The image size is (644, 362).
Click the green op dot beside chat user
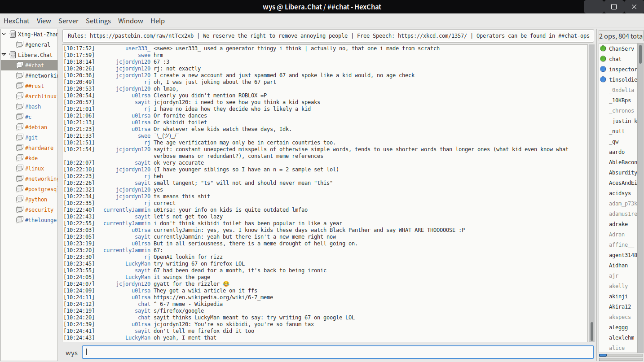pyautogui.click(x=603, y=59)
